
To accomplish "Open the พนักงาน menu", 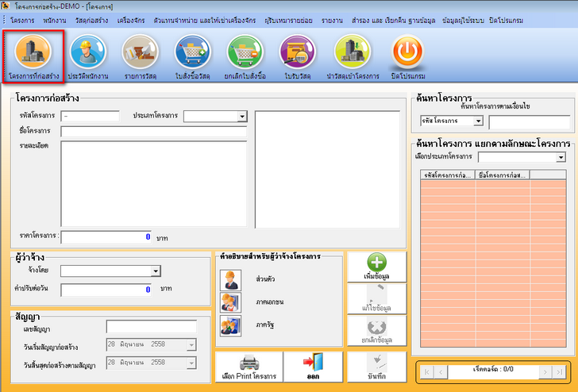I will 55,21.
